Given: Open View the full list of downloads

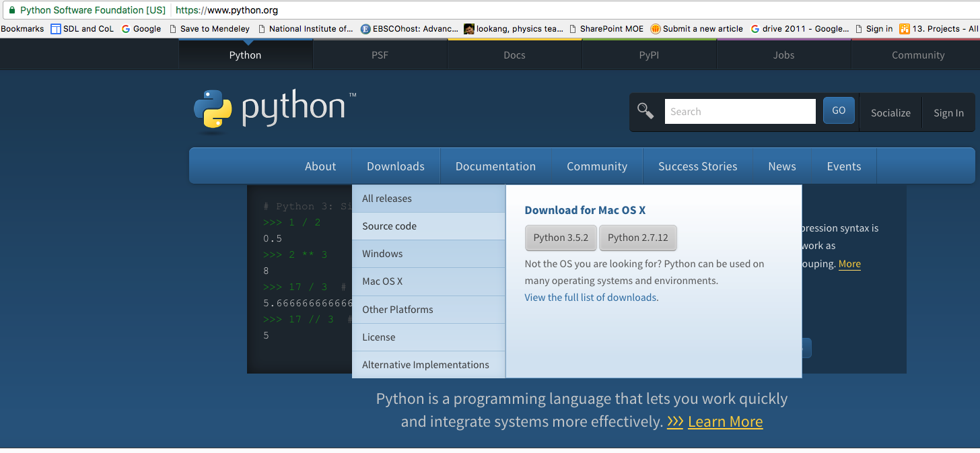Looking at the screenshot, I should (592, 298).
